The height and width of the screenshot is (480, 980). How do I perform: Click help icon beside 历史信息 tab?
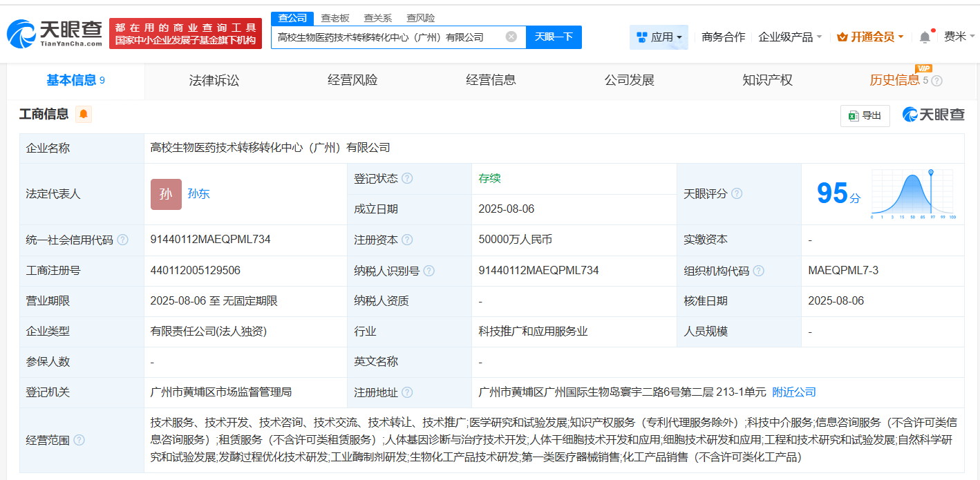coord(937,81)
